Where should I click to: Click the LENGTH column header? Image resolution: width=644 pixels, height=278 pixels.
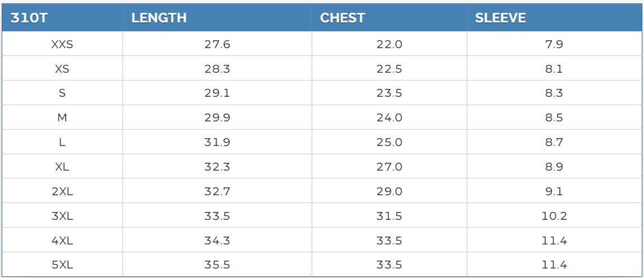point(159,18)
